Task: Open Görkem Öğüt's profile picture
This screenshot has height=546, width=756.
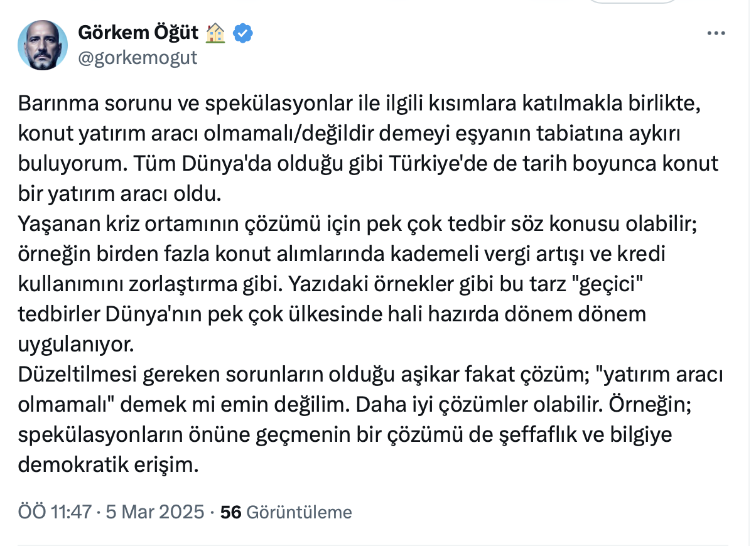Action: pyautogui.click(x=43, y=45)
